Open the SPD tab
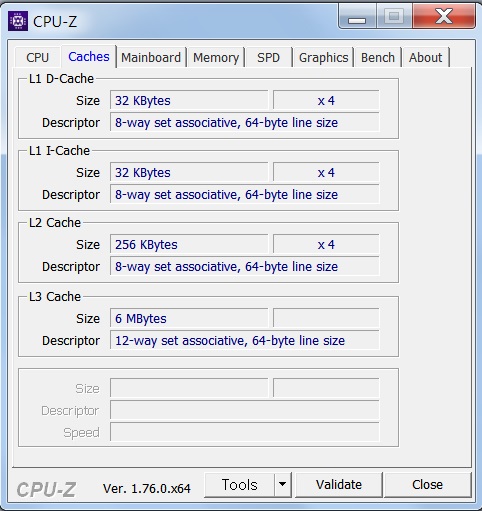This screenshot has width=482, height=511. (268, 57)
